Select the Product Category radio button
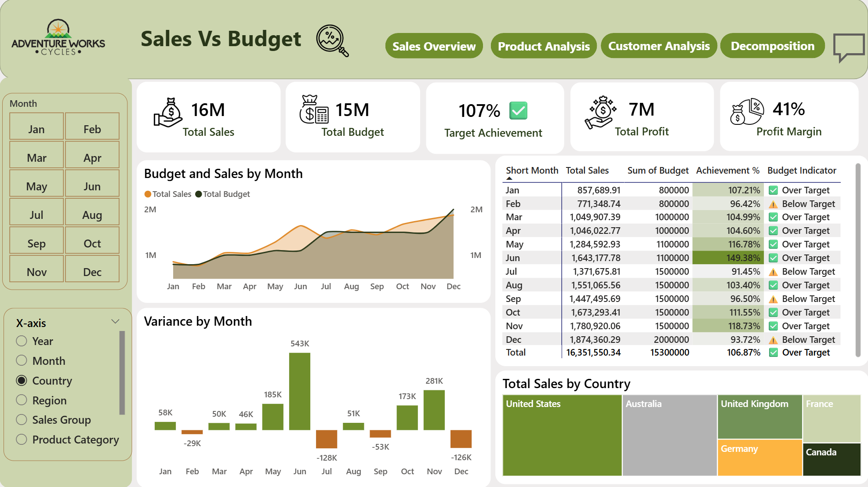This screenshot has height=487, width=868. (x=22, y=439)
